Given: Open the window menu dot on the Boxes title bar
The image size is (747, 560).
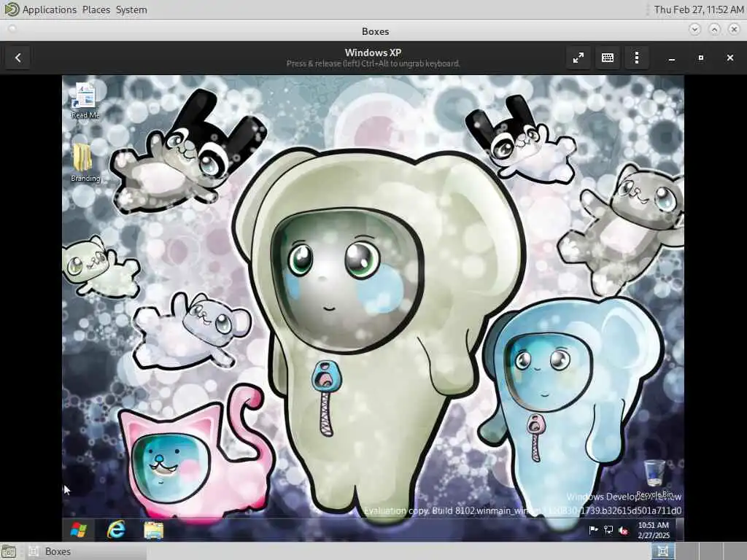Looking at the screenshot, I should (x=12, y=28).
